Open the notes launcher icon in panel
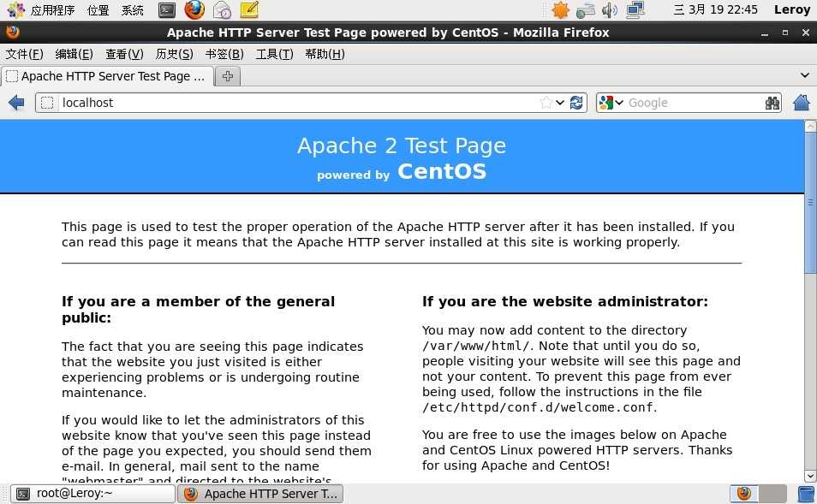This screenshot has height=504, width=817. pyautogui.click(x=249, y=10)
